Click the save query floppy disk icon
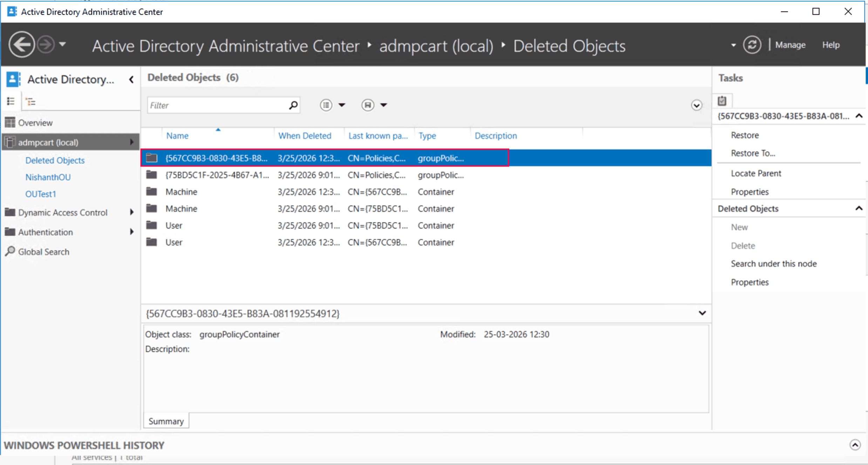 [368, 105]
